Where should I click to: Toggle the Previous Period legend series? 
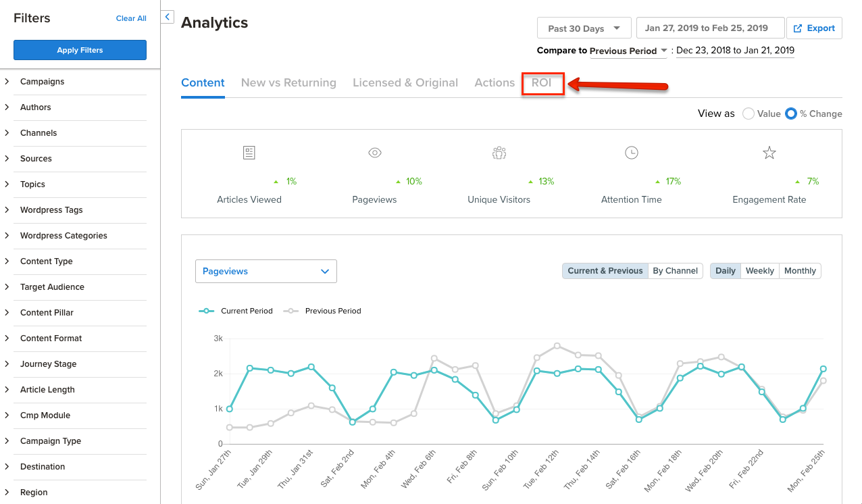pos(322,311)
